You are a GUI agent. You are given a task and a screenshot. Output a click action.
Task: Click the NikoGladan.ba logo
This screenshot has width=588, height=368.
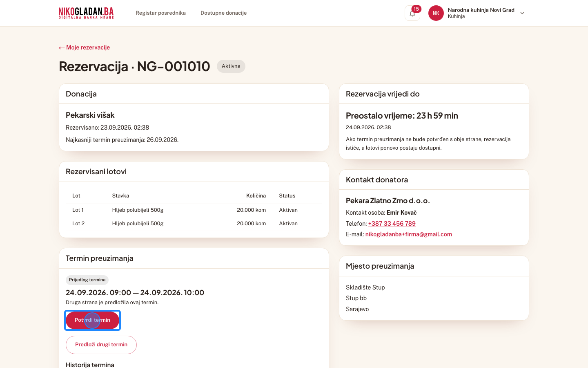click(86, 13)
